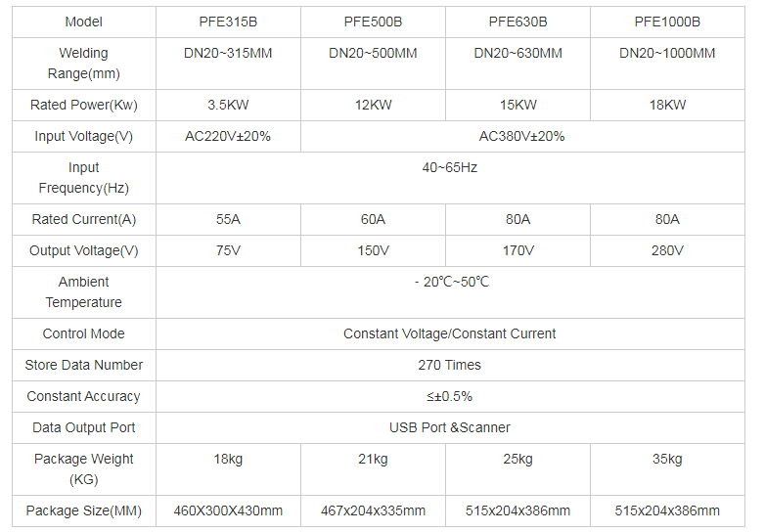Screen dimensions: 765x532
Task: Click the 35kg package weight value
Action: coord(667,459)
